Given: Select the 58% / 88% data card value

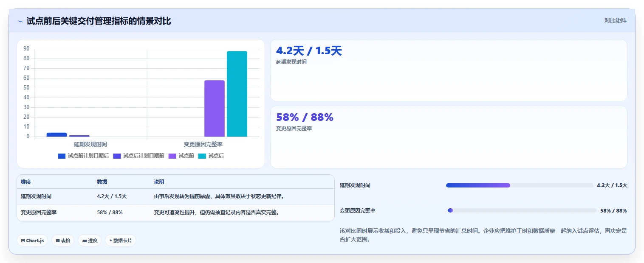Looking at the screenshot, I should tap(305, 118).
